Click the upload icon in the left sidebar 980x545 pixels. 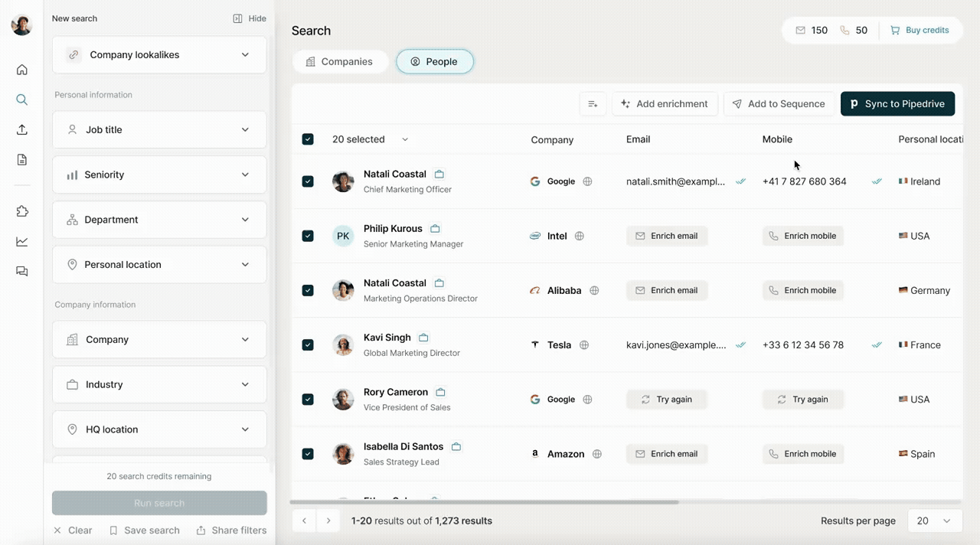tap(22, 129)
